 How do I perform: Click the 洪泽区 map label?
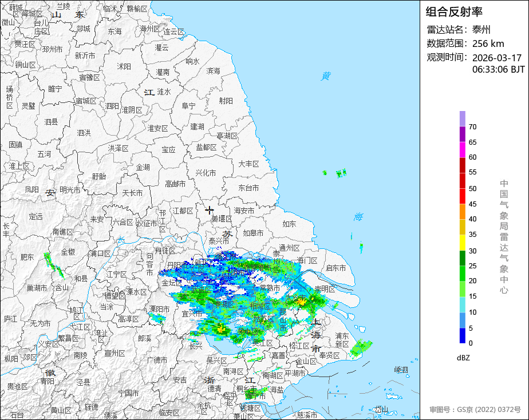coord(119,148)
